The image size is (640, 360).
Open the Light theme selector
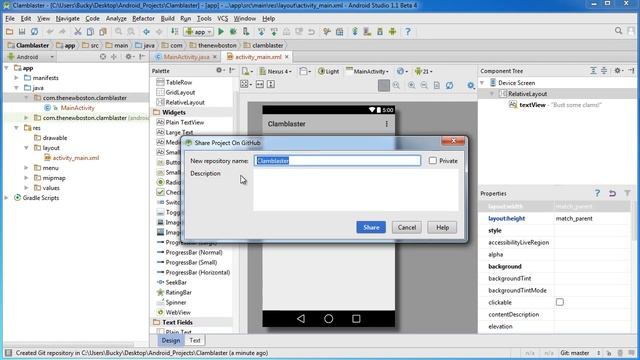329,71
